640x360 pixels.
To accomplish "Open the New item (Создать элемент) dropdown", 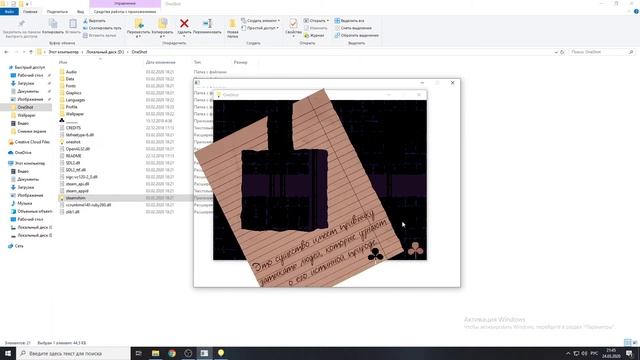I will (x=260, y=21).
